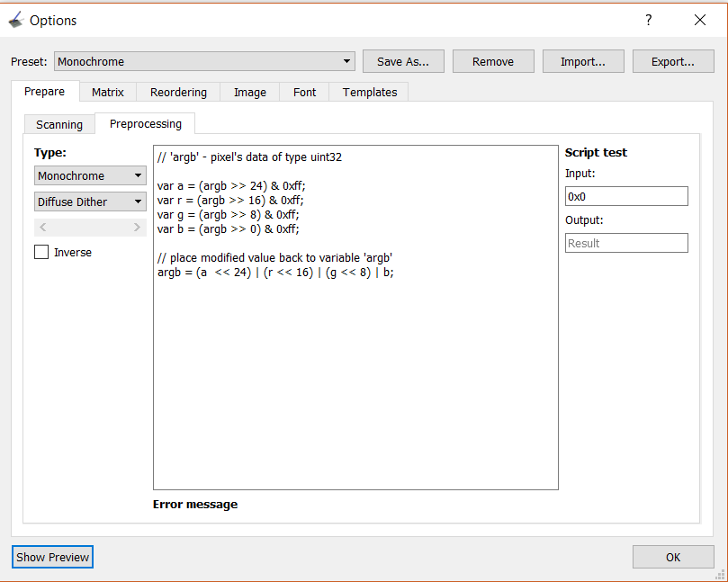Click the right arrow stepper below Diffuse Dither
The image size is (728, 582).
click(139, 228)
